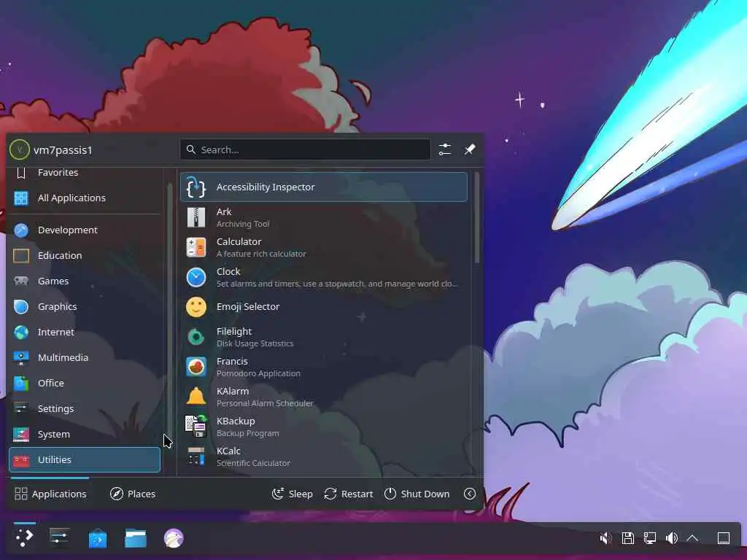
Task: Select the Favorites category label
Action: [58, 173]
